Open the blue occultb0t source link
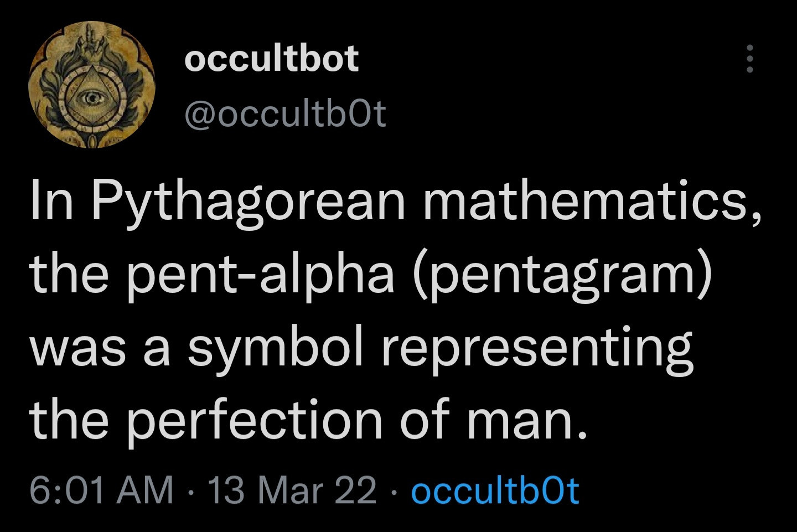Screen dimensions: 797x532 (x=495, y=490)
